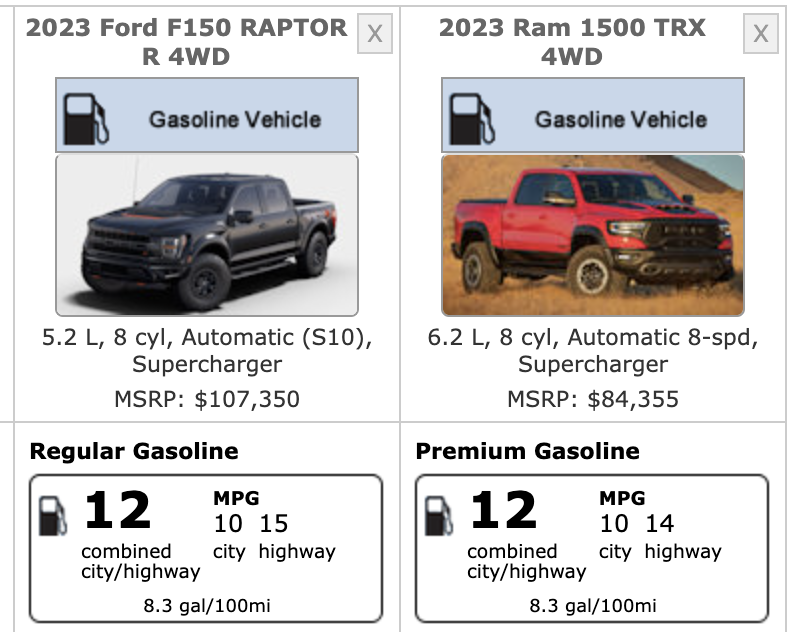Click the Ford combined 12 MPG number
The height and width of the screenshot is (632, 789).
(117, 511)
